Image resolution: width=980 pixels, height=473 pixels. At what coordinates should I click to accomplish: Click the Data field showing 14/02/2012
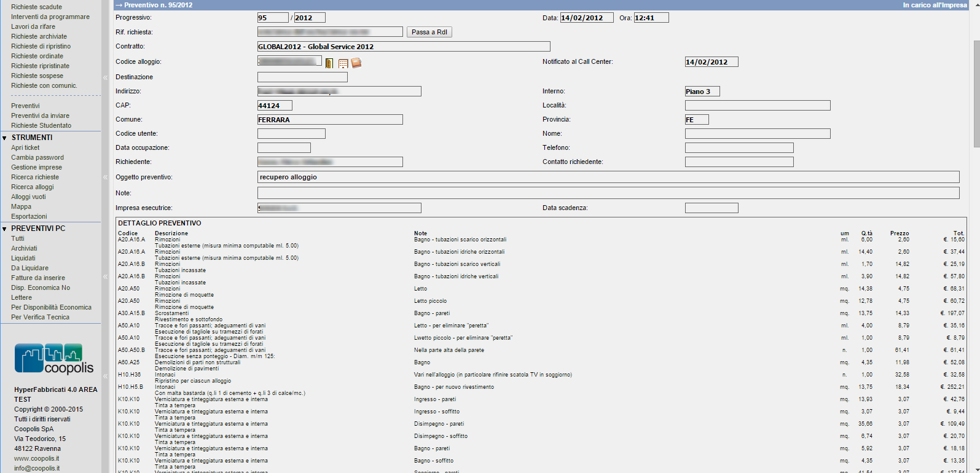[587, 18]
